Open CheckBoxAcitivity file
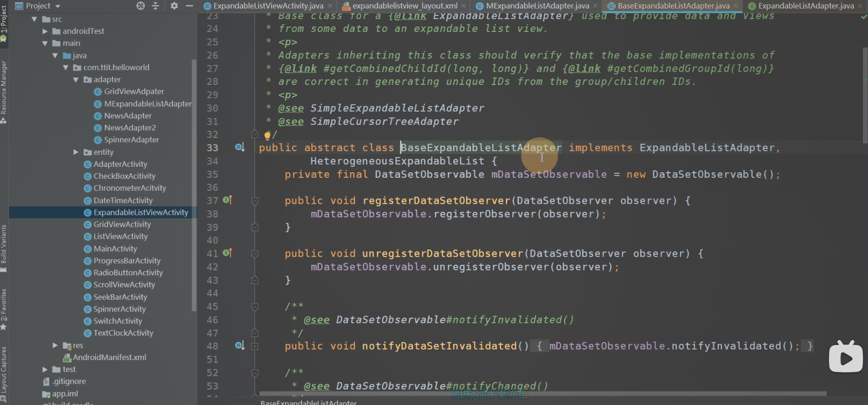Viewport: 868px width, 405px height. coord(119,176)
